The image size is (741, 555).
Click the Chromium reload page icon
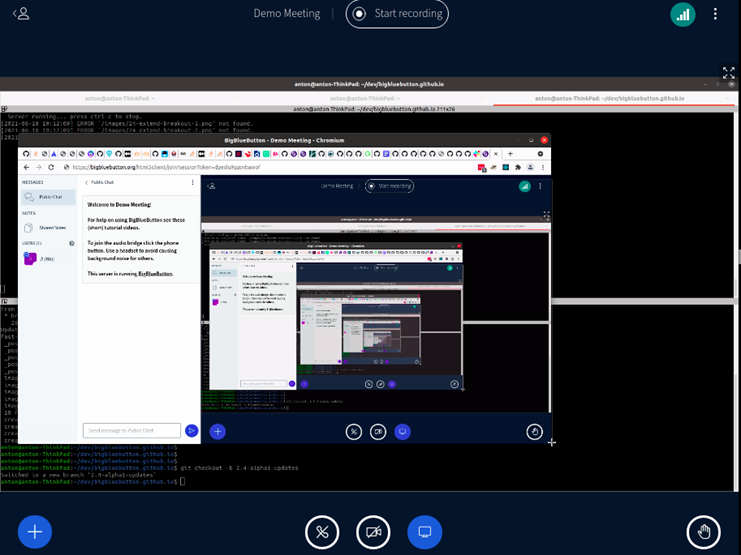[x=53, y=167]
